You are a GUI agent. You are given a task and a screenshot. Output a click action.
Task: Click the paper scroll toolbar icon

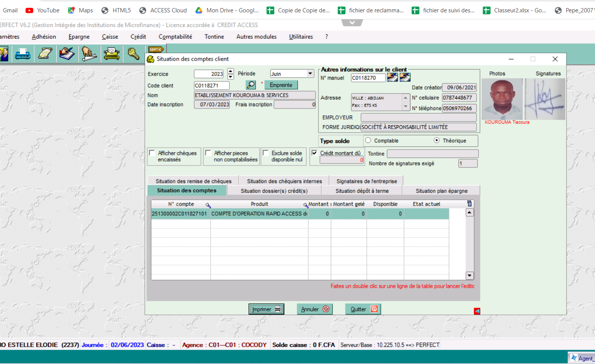tap(45, 54)
